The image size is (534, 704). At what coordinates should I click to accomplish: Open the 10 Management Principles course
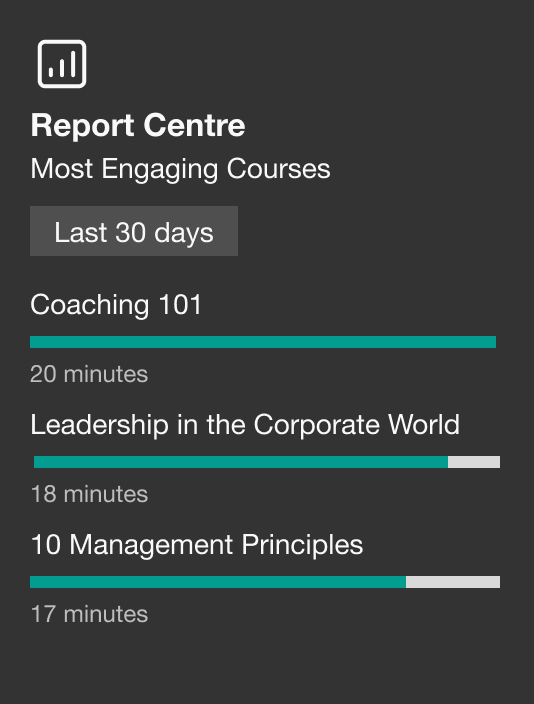coord(197,545)
